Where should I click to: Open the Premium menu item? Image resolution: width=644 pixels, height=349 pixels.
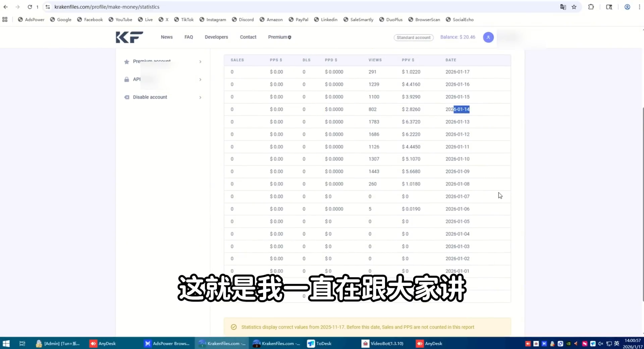[279, 37]
